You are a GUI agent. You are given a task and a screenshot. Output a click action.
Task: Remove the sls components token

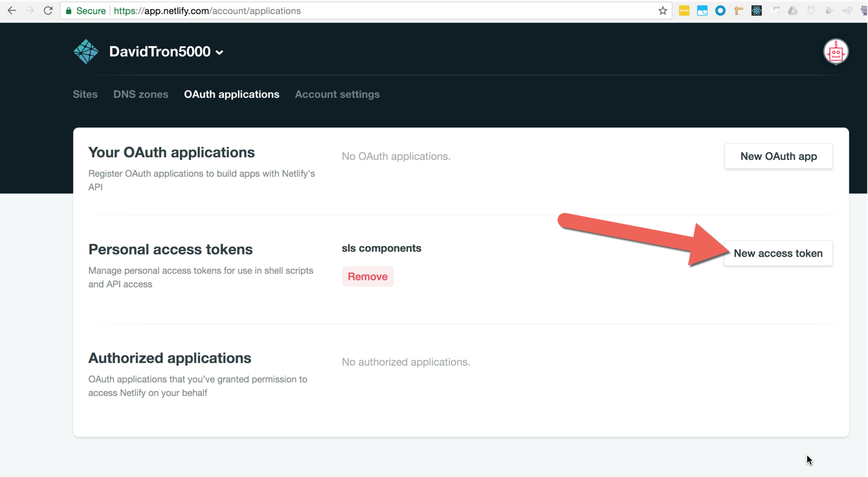click(367, 276)
